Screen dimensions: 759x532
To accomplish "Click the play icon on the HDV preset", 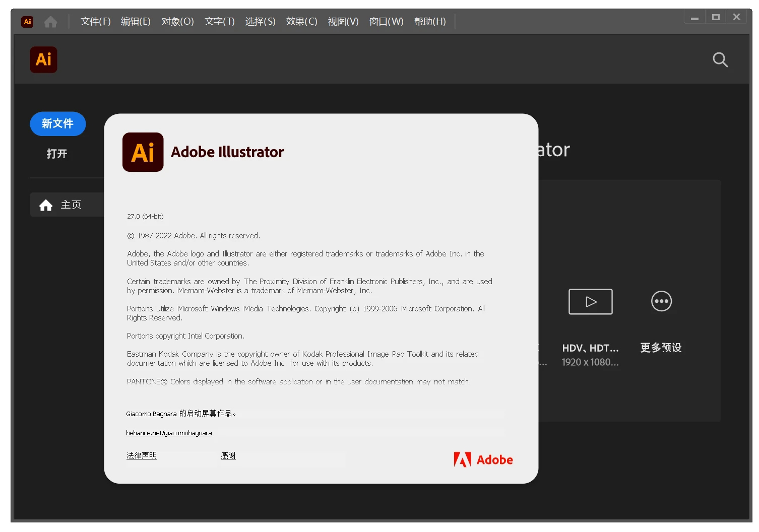I will coord(590,301).
